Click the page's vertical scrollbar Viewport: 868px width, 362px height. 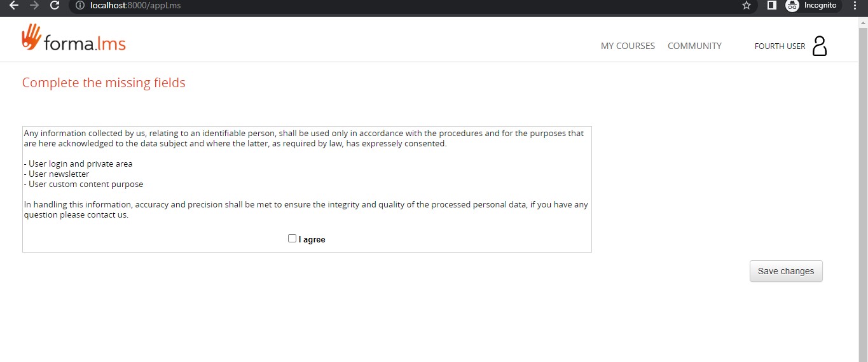click(863, 191)
